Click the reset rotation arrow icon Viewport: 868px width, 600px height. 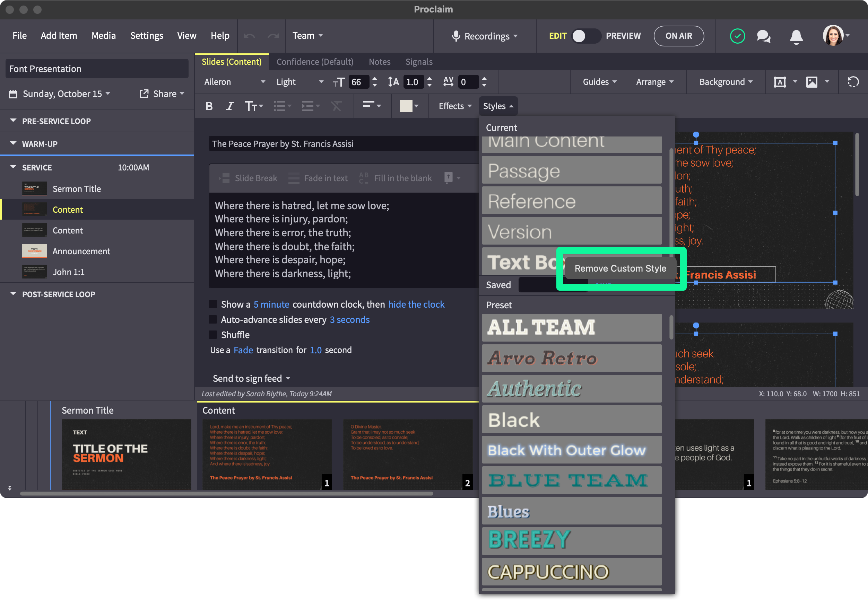tap(853, 82)
